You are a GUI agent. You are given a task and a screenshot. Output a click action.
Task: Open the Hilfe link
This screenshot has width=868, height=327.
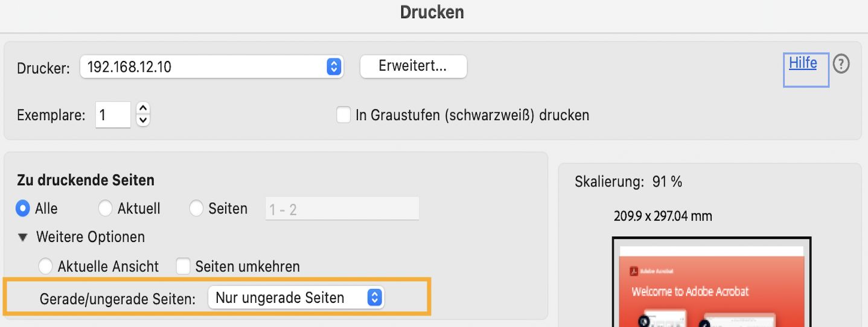(x=803, y=63)
